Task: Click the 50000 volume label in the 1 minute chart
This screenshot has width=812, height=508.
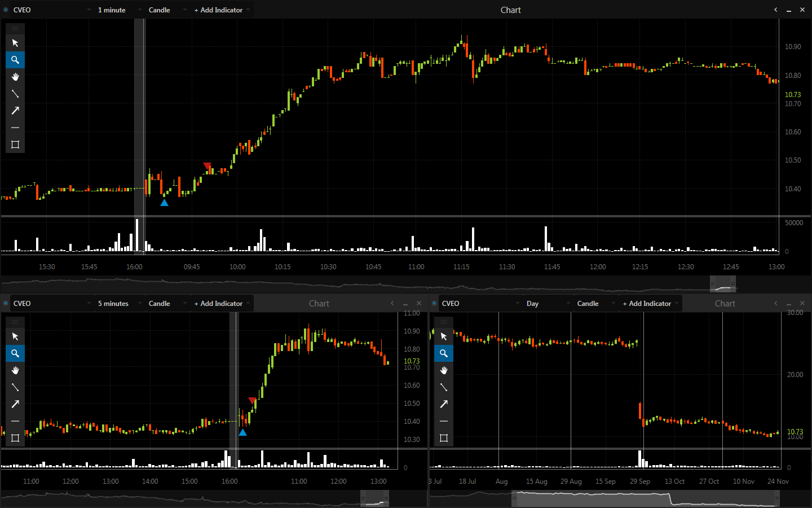Action: pos(794,223)
